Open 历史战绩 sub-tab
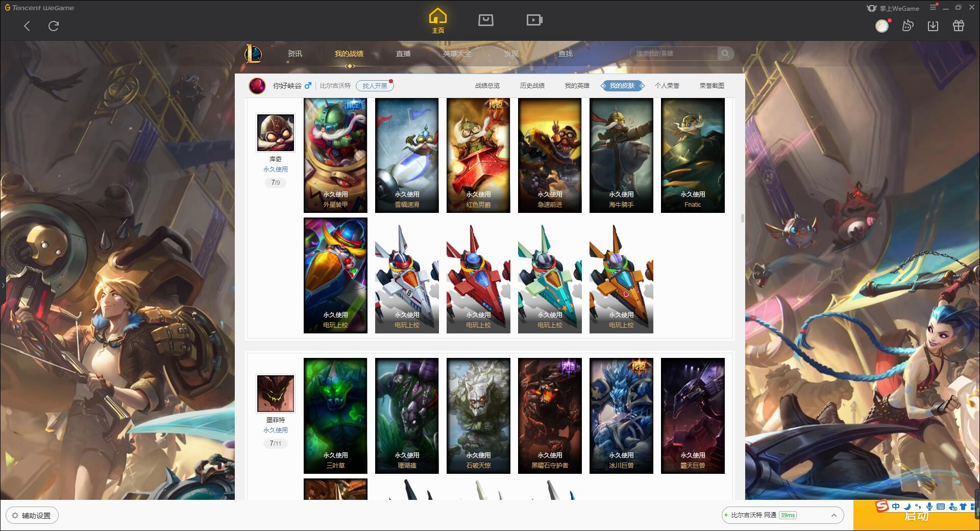 click(x=532, y=86)
